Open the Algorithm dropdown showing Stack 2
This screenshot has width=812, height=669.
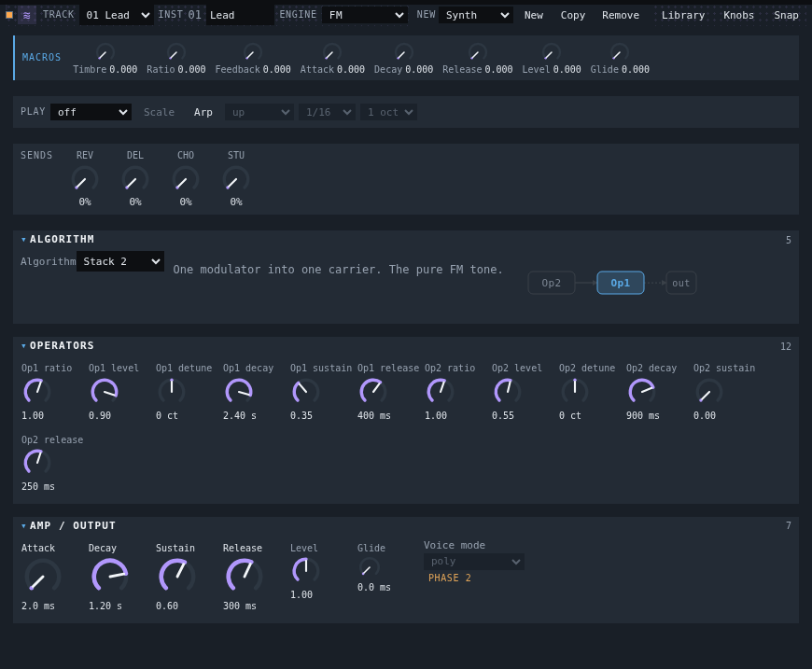[120, 261]
